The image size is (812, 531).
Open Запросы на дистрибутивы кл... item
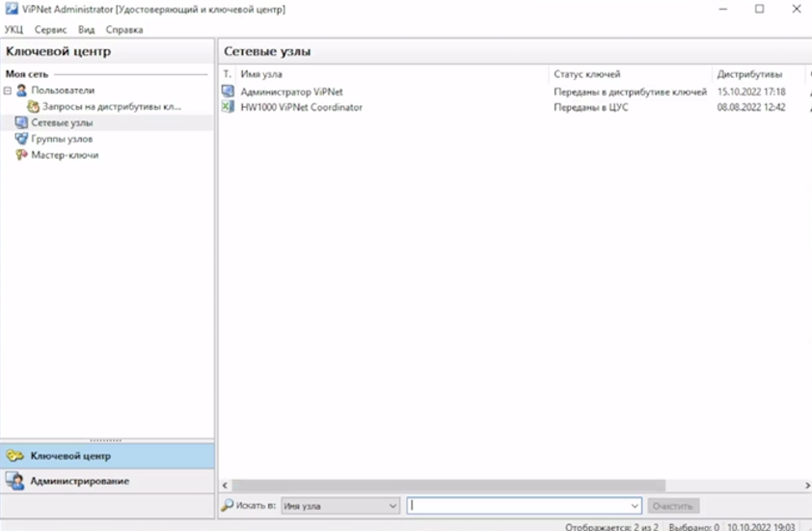point(111,107)
